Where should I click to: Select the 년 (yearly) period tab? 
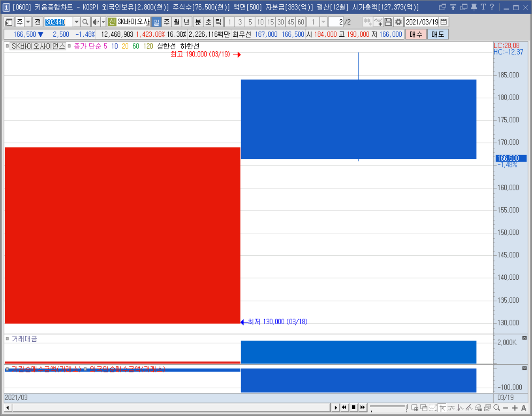[x=187, y=22]
